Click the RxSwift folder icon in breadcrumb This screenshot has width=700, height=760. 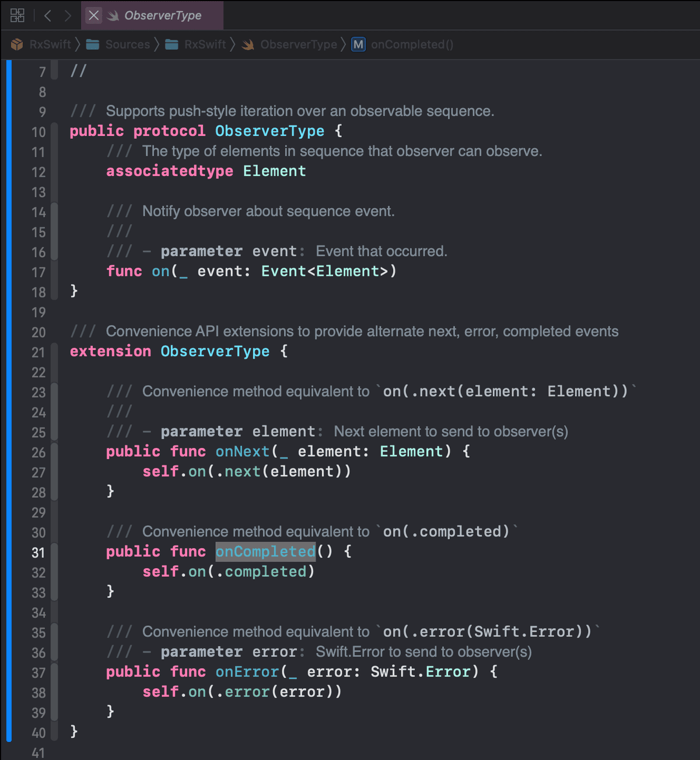171,44
